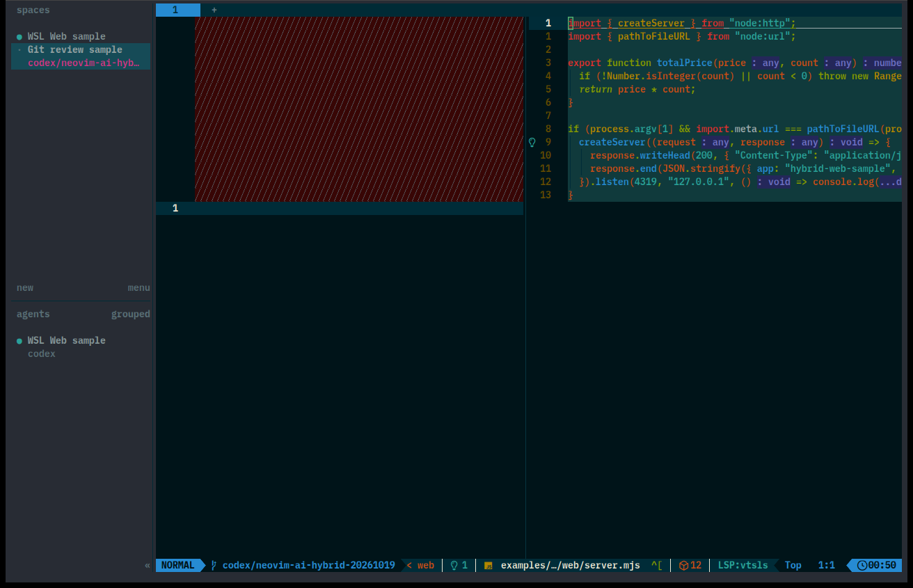Click the LSP:vtsls indicator
The image size is (913, 588).
[743, 565]
